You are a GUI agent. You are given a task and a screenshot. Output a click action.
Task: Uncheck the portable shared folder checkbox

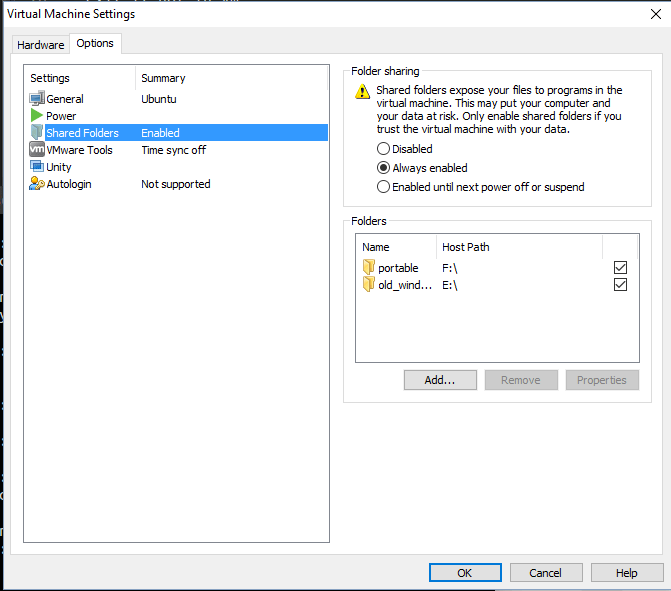pos(621,267)
